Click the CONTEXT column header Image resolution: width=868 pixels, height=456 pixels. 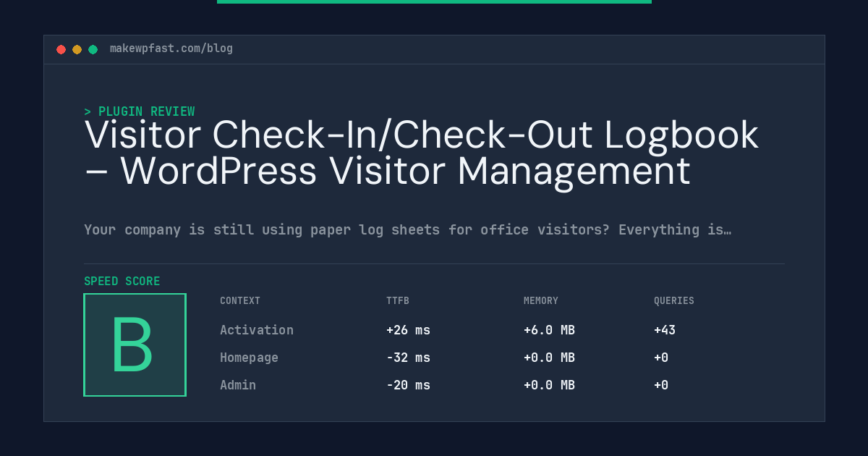[x=240, y=300]
